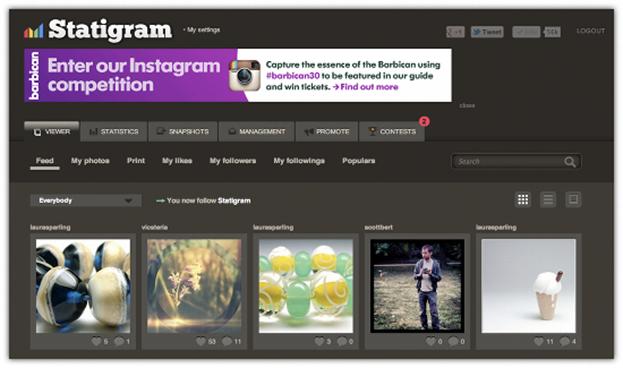Viewport: 623px width, 368px height.
Task: Switch to single photo view layout
Action: pos(573,199)
